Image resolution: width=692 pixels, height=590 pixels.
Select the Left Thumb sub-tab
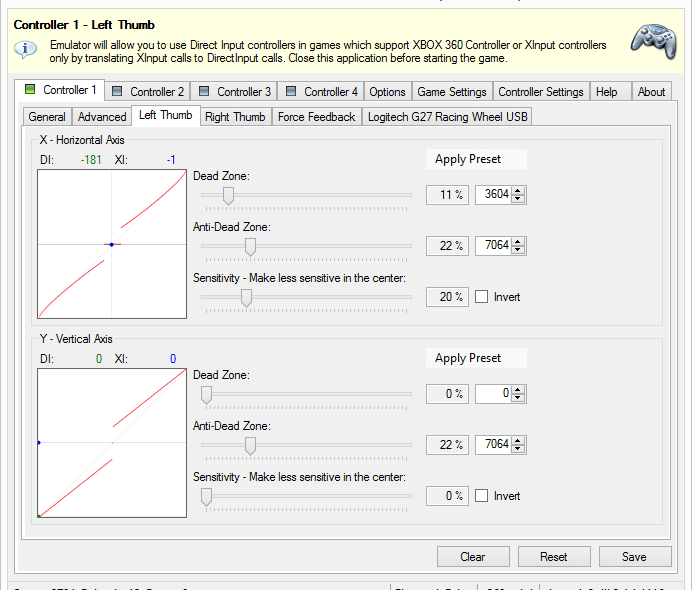[165, 115]
